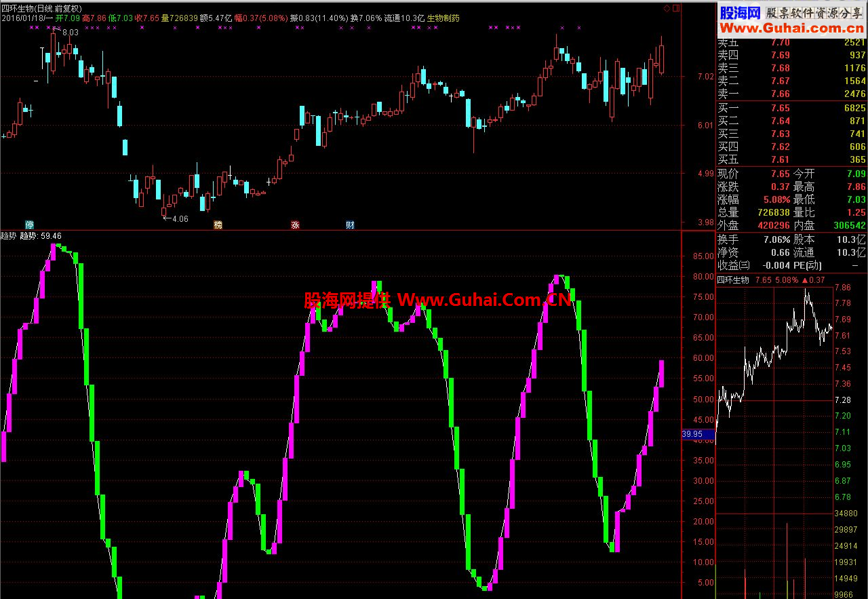
Task: Open the 榜 event marker under the candlesticks
Action: click(218, 225)
